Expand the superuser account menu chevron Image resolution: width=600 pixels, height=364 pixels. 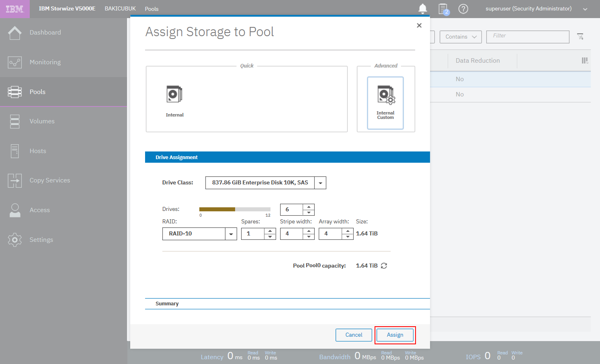[x=585, y=9]
